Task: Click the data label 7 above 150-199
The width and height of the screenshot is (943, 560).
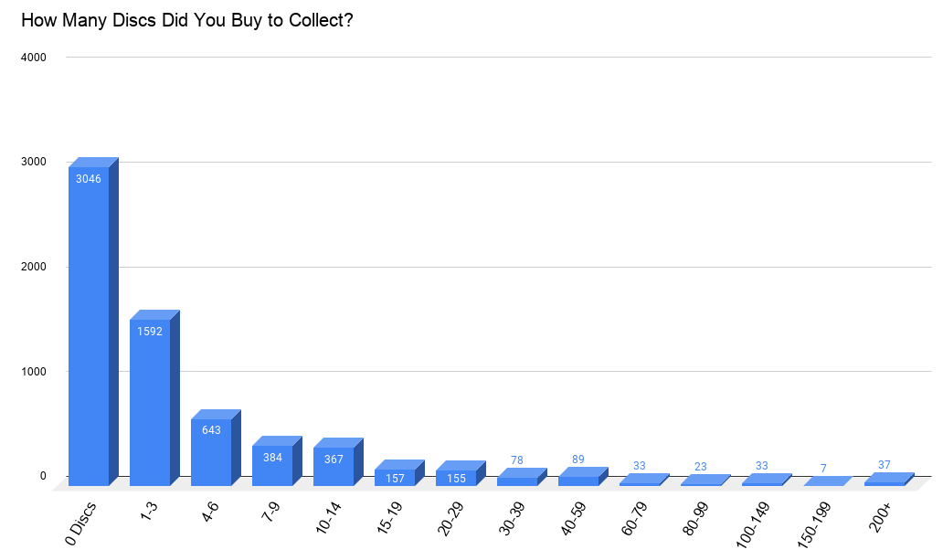Action: tap(823, 469)
